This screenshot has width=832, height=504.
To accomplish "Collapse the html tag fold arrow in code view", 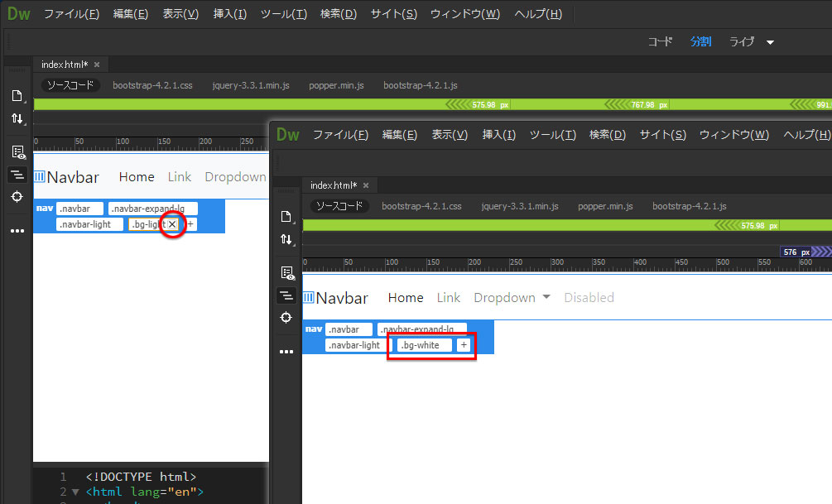I will [x=76, y=492].
